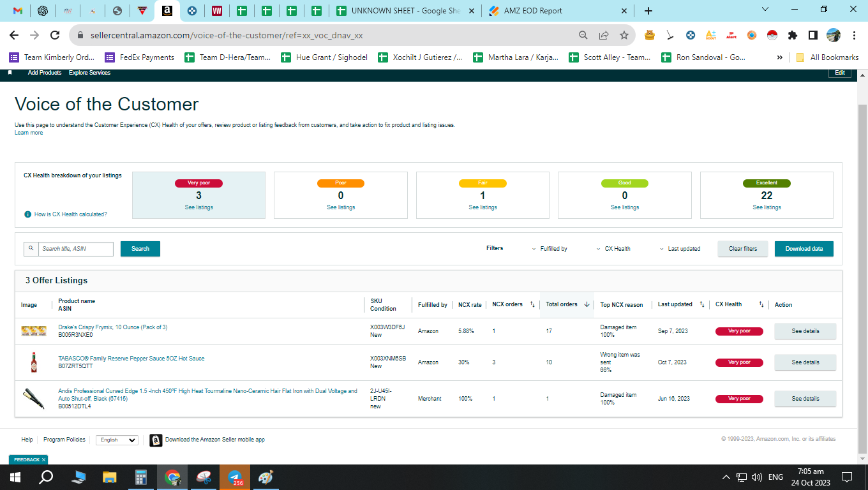
Task: Download the Amazon Seller mobile app link
Action: (215, 440)
